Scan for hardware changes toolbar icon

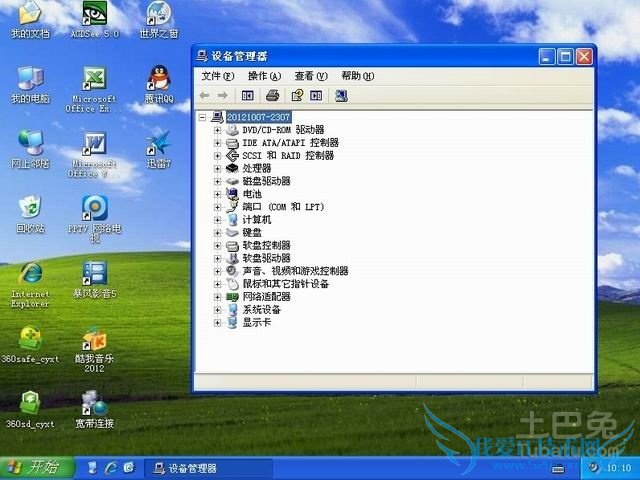(341, 96)
